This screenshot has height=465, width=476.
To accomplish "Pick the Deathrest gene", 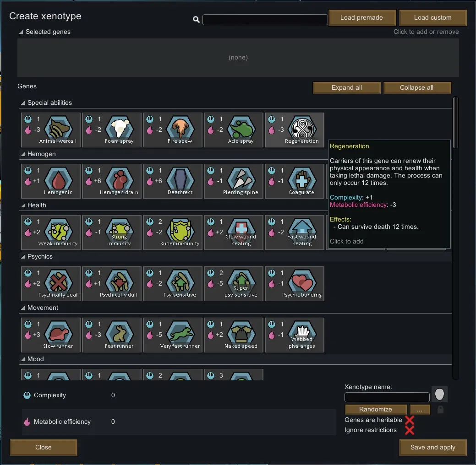I will 173,181.
